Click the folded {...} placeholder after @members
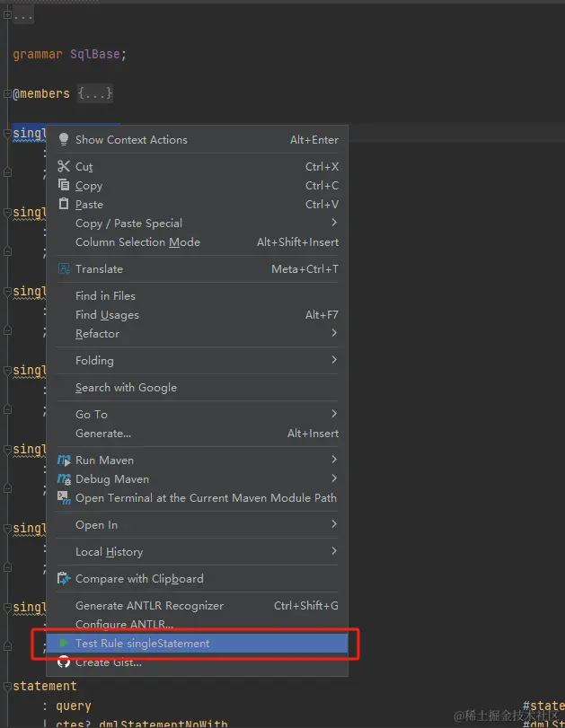 pyautogui.click(x=95, y=92)
